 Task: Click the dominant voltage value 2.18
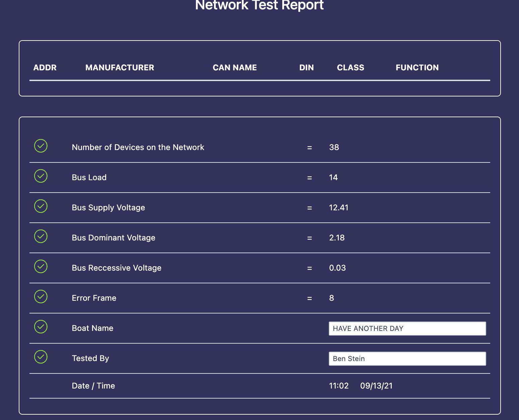click(337, 238)
